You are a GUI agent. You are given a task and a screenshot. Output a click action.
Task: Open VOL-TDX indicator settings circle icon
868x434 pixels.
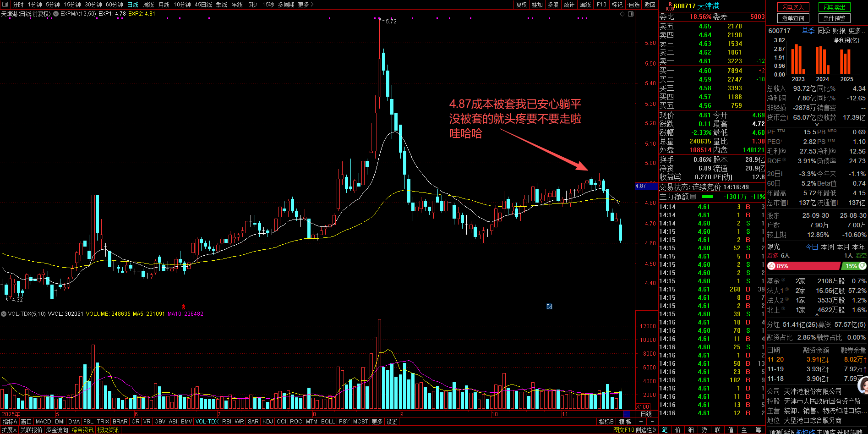point(4,314)
